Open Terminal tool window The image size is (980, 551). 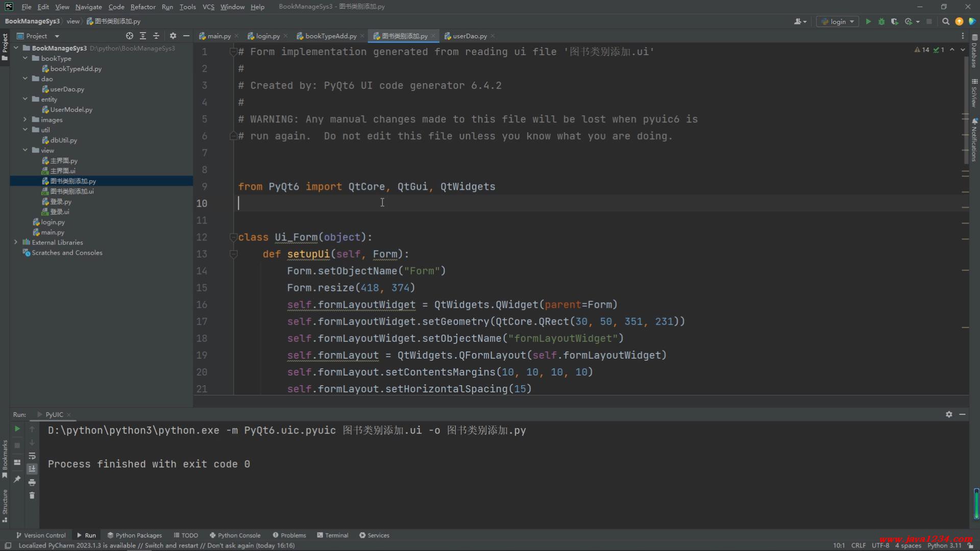(x=333, y=535)
